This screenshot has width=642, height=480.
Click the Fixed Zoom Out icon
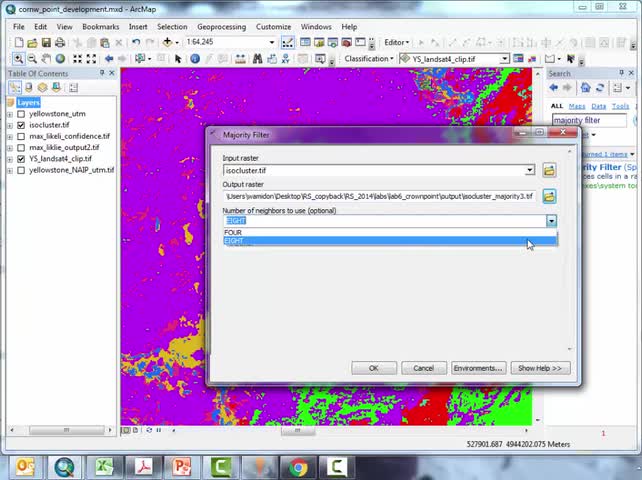pos(91,59)
